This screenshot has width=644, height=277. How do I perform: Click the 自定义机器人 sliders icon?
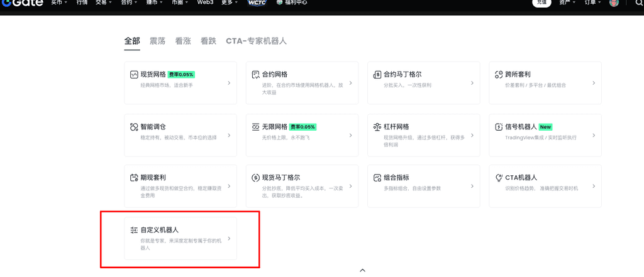tap(134, 230)
